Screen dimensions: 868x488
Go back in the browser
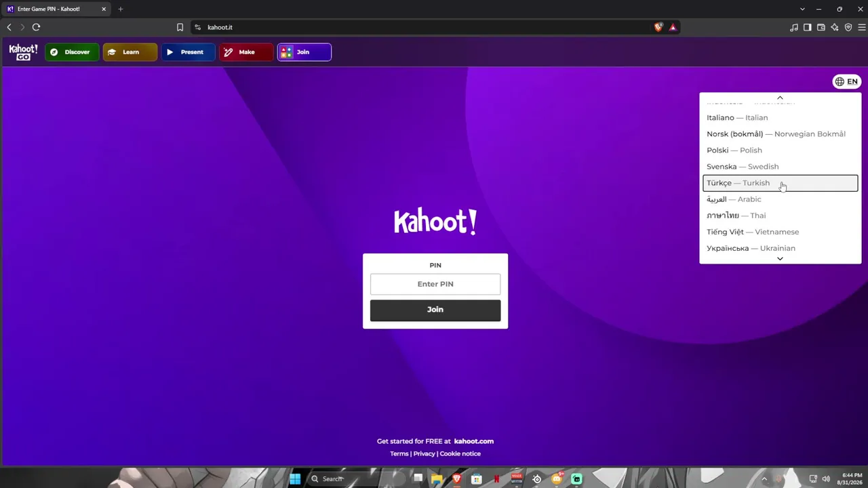tap(9, 27)
